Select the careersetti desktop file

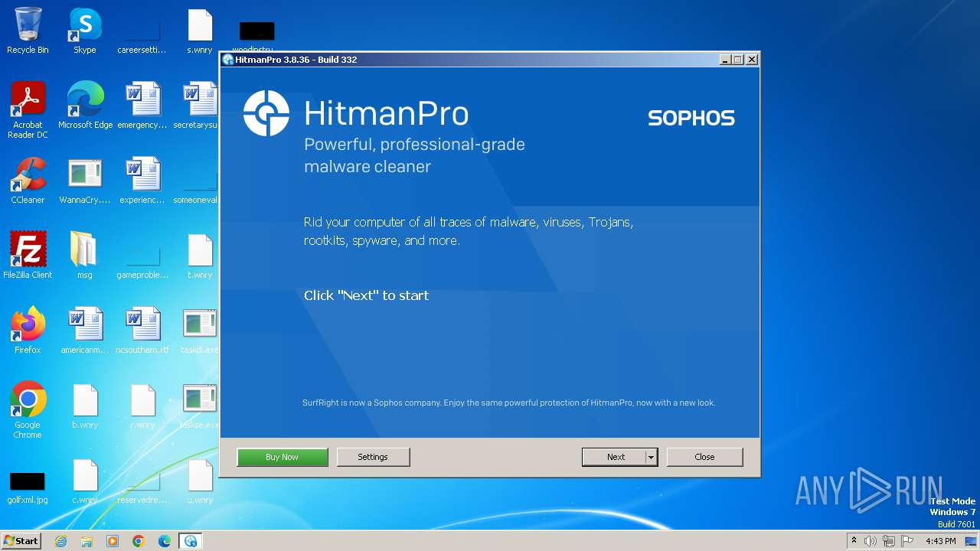click(x=142, y=37)
